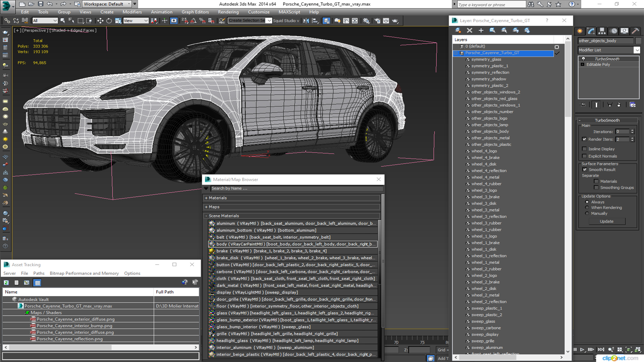Expand Editable Poly in modifier stack
Screen dimensions: 644x362
(x=583, y=64)
